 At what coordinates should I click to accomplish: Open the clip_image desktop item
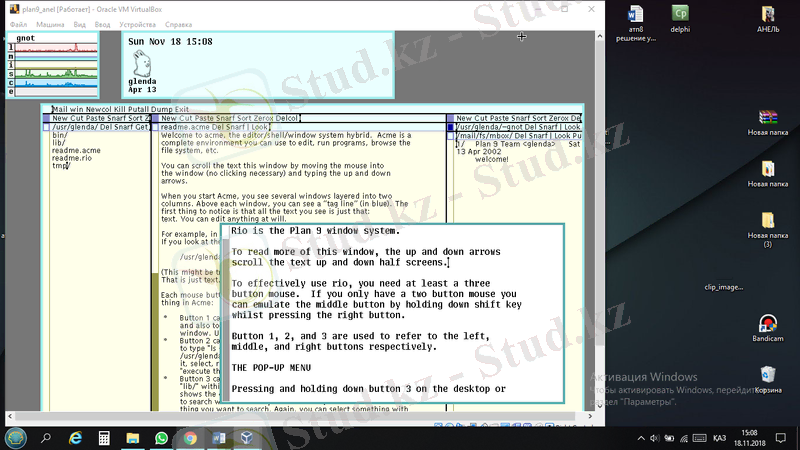pyautogui.click(x=723, y=287)
